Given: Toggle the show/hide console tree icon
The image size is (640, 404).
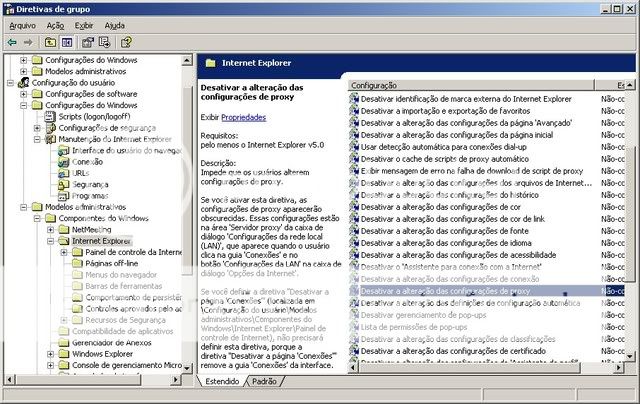Looking at the screenshot, I should pyautogui.click(x=67, y=42).
